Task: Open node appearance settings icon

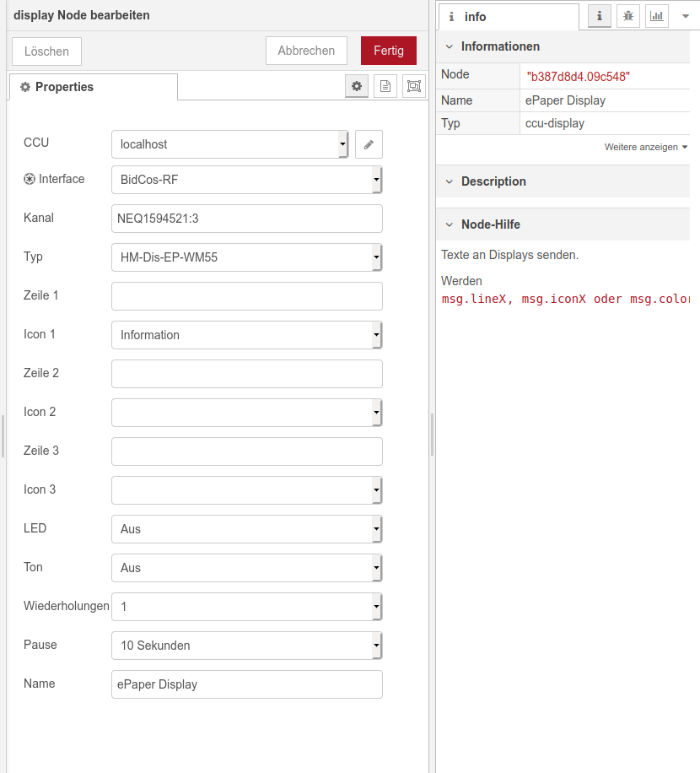Action: coord(413,86)
